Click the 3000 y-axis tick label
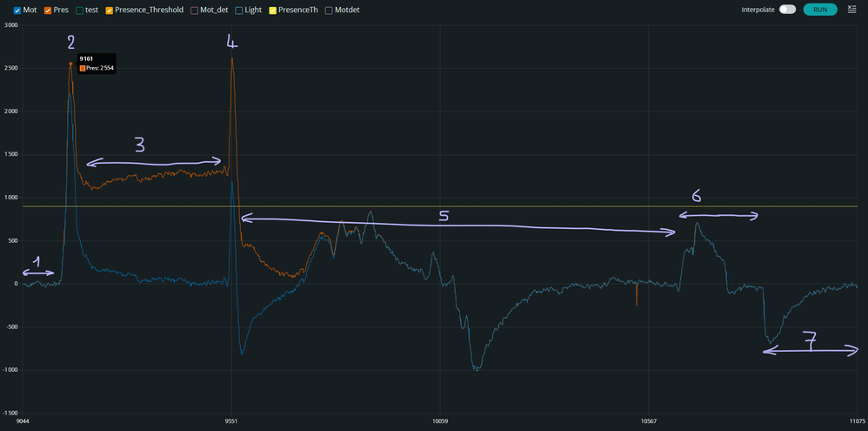This screenshot has height=431, width=868. click(10, 25)
